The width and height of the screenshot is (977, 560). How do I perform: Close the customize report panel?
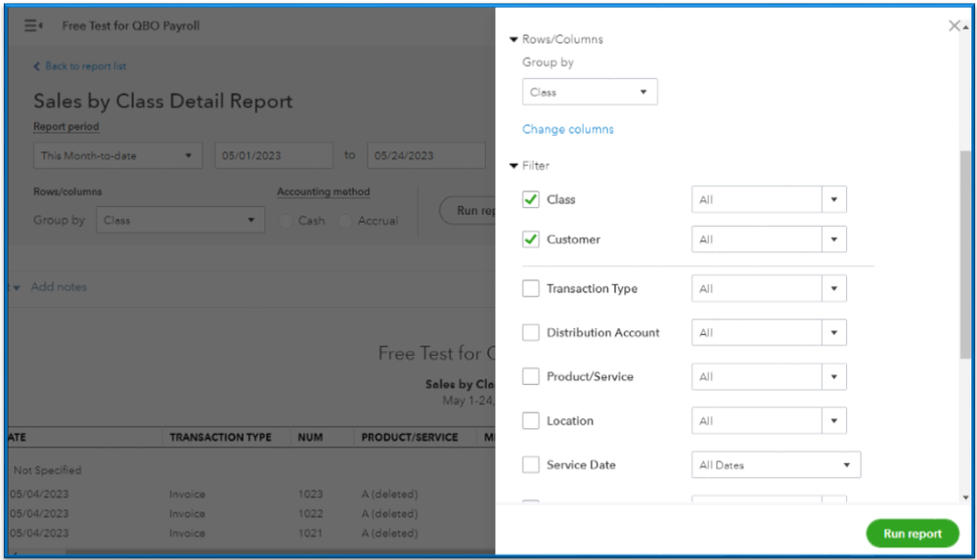954,25
